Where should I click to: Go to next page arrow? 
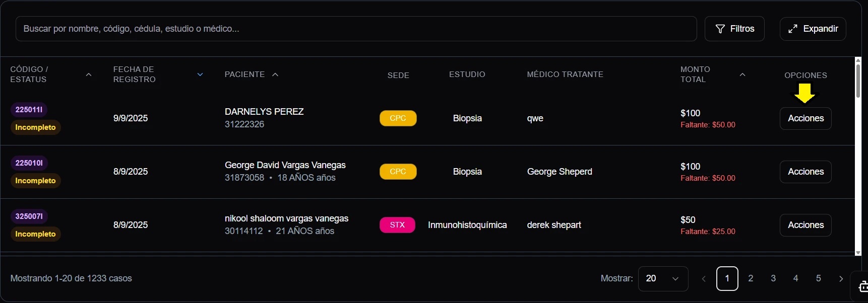(841, 278)
